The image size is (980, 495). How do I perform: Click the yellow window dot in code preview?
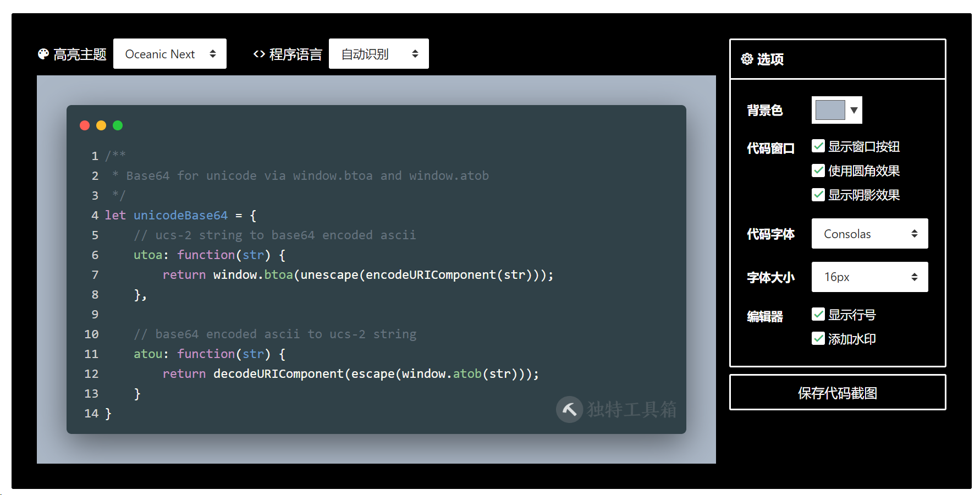pyautogui.click(x=101, y=125)
